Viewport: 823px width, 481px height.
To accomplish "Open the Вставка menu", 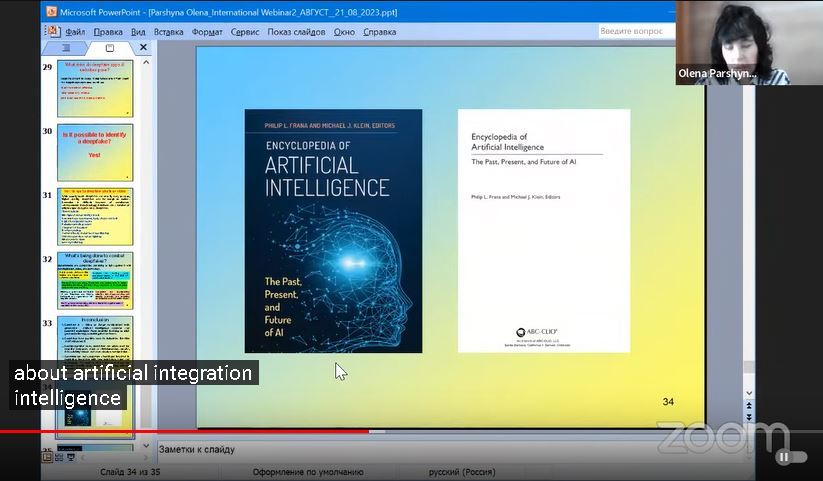I will point(168,32).
